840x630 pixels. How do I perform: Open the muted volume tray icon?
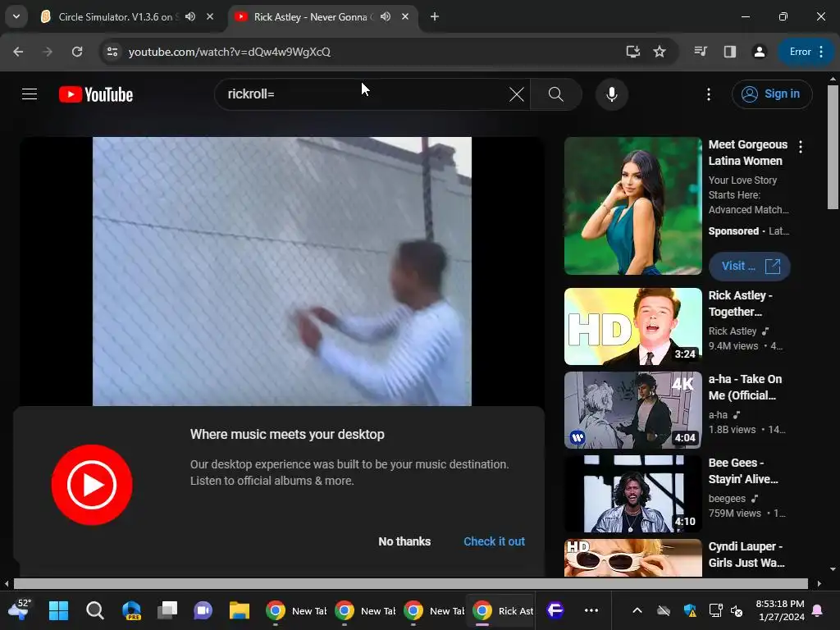point(737,610)
